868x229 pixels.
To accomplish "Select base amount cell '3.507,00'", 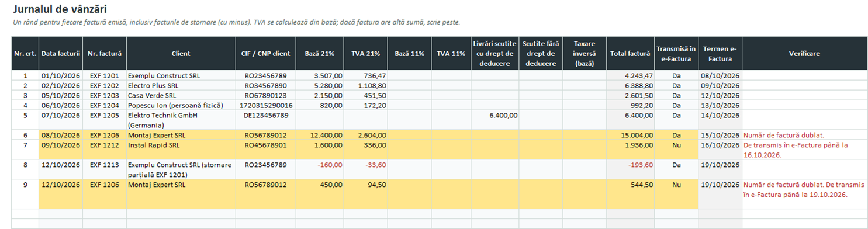I will pyautogui.click(x=320, y=75).
